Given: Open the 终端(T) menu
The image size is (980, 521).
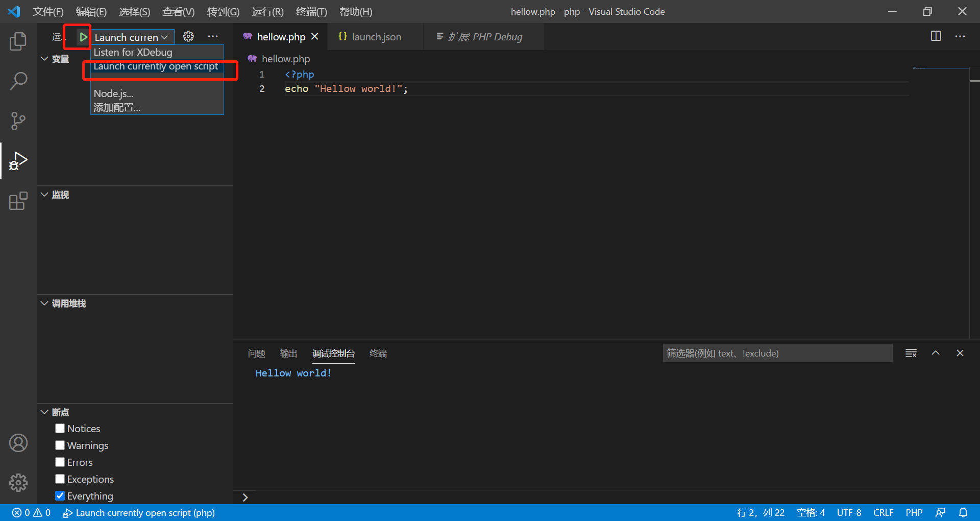Looking at the screenshot, I should tap(311, 11).
